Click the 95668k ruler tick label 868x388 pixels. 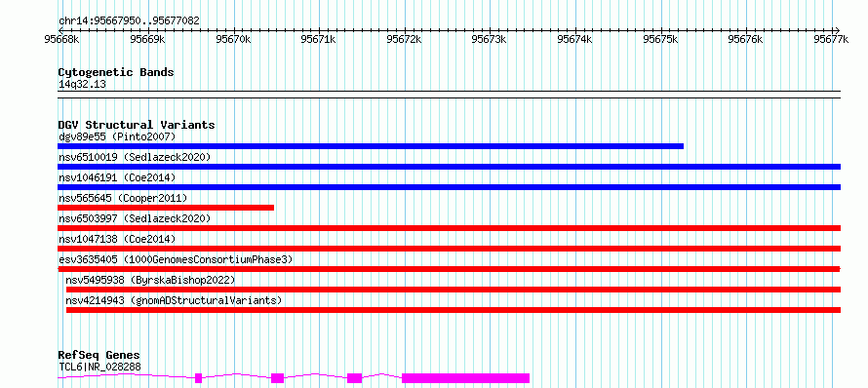click(62, 39)
